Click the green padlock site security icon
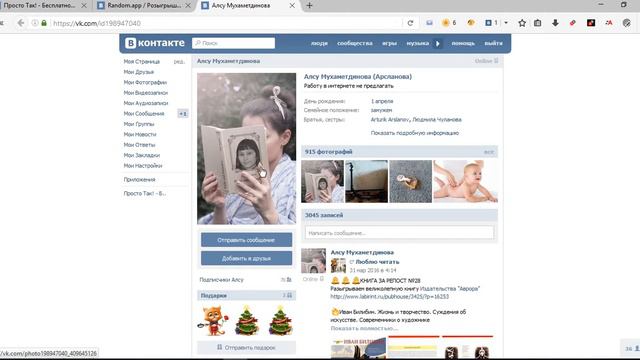 tap(44, 23)
